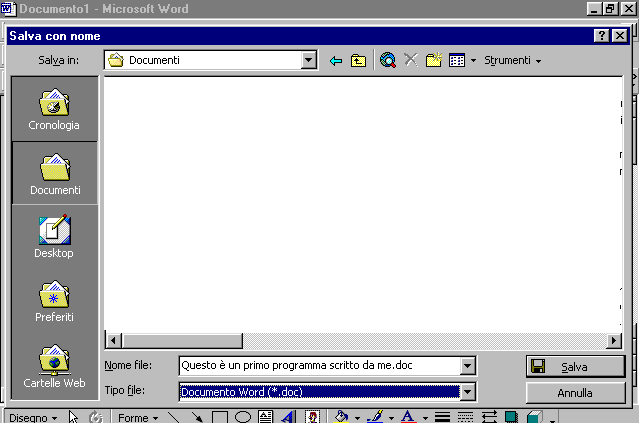This screenshot has width=639, height=423.
Task: Open Cronologia in the sidebar
Action: coord(55,109)
